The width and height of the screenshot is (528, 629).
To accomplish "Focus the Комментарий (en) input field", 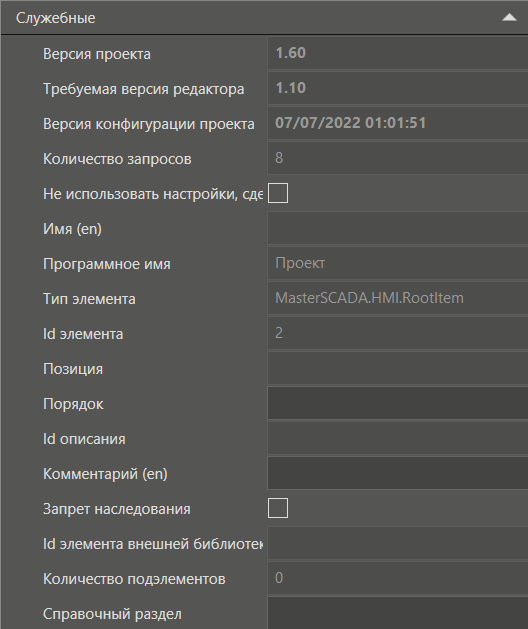I will point(398,473).
